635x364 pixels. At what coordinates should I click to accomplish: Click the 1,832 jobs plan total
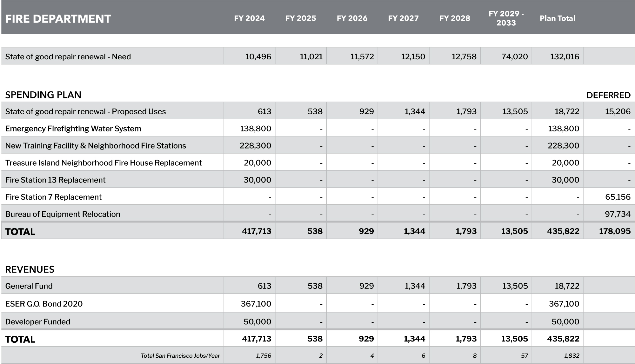[571, 356]
